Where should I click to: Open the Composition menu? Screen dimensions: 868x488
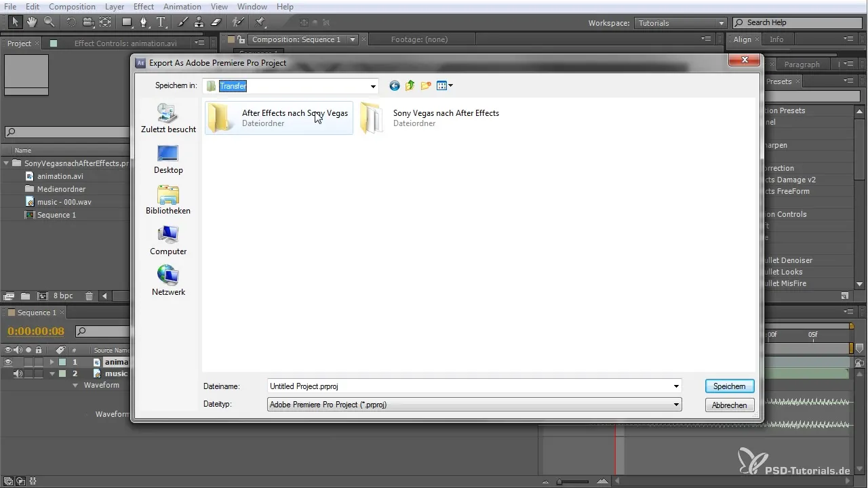72,7
